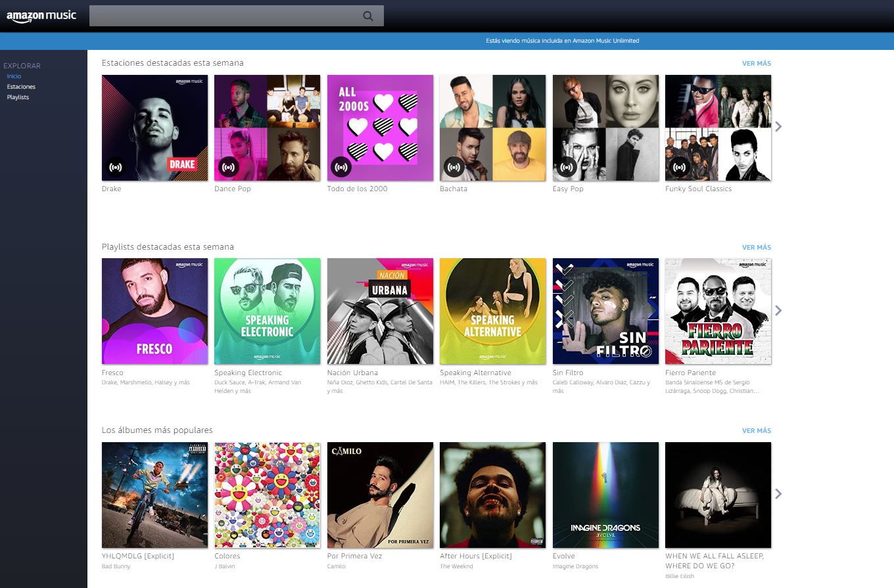Click the YHLQMDLG [Explicit] album title
The width and height of the screenshot is (894, 588).
pyautogui.click(x=138, y=556)
